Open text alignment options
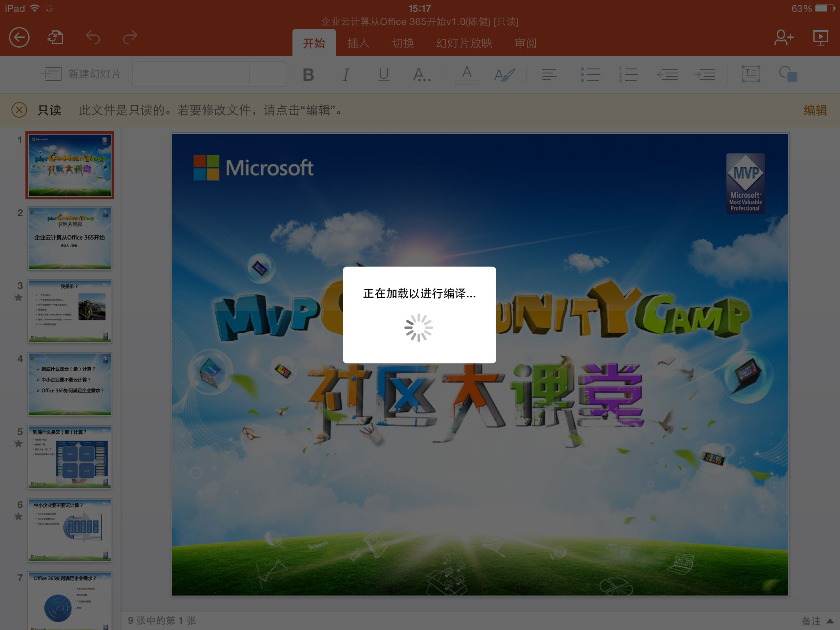The image size is (840, 630). (x=549, y=75)
